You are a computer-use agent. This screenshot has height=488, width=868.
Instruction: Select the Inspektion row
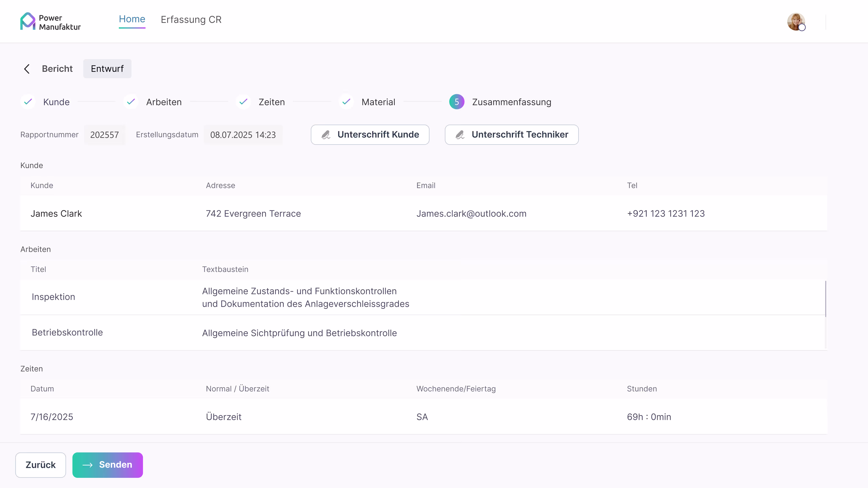click(54, 297)
